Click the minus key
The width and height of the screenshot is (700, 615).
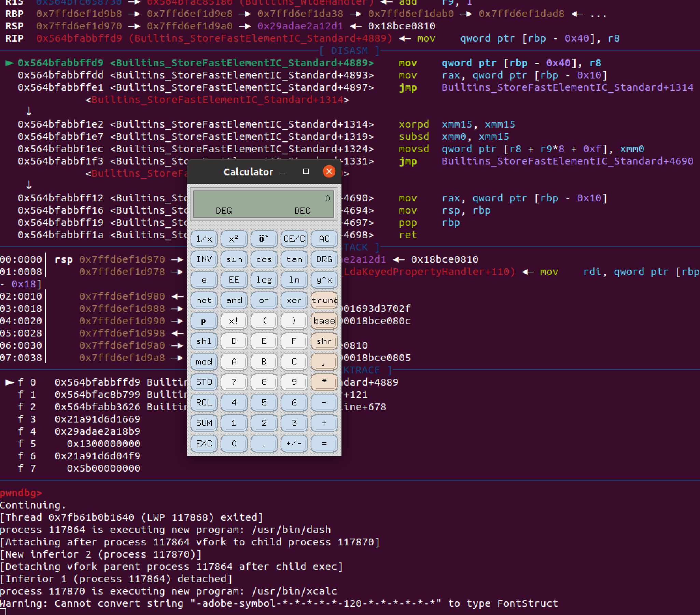pos(324,402)
